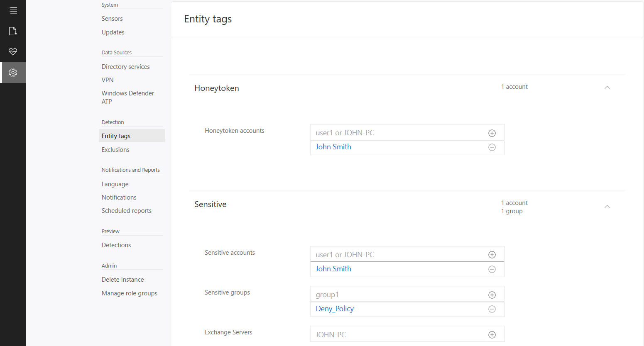Go to Exclusions under Detection
Image resolution: width=644 pixels, height=346 pixels.
[x=115, y=150]
